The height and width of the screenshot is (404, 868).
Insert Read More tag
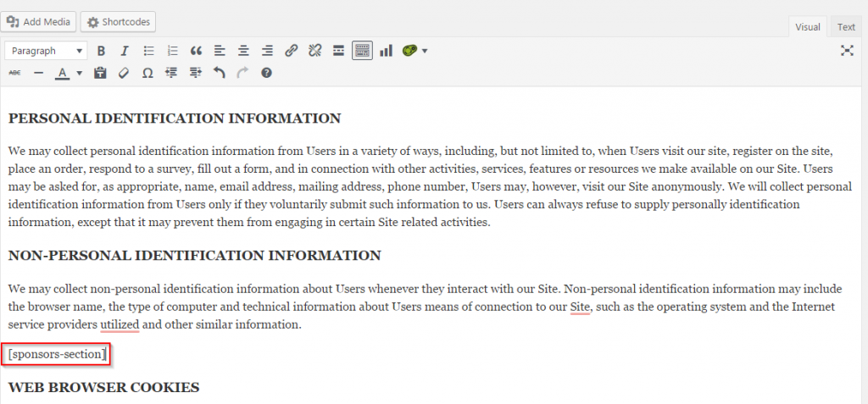339,51
